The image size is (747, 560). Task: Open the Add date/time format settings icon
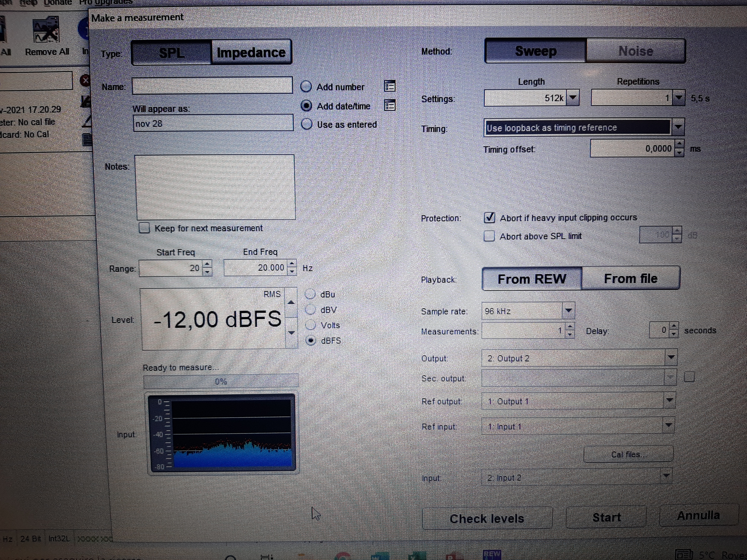pyautogui.click(x=389, y=105)
